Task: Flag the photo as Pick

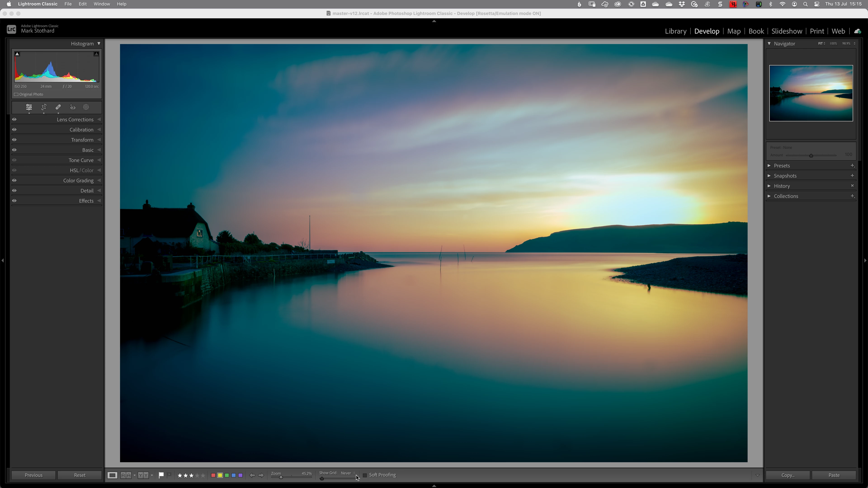Action: [161, 475]
